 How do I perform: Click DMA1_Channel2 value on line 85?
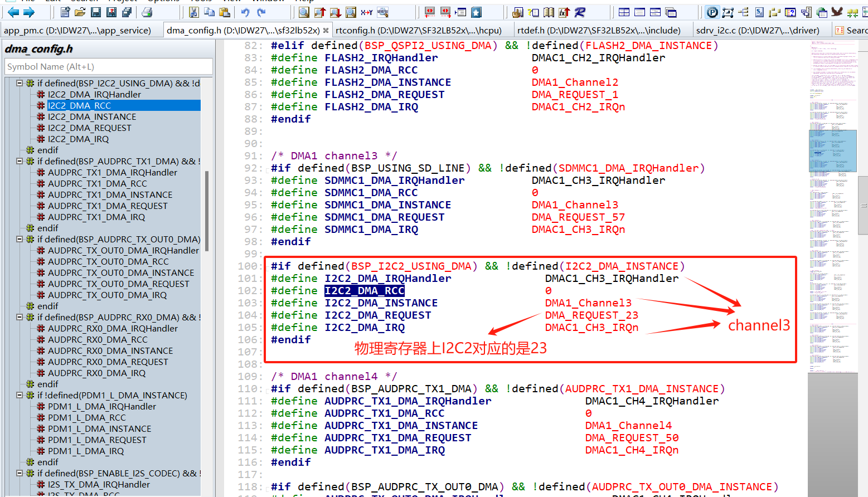(x=575, y=82)
